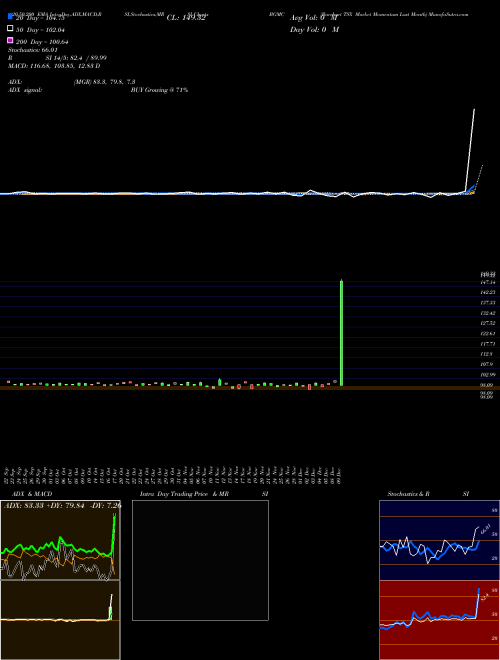Open the Intra Day Trading Price panel
This screenshot has width=500, height=660.
click(200, 560)
